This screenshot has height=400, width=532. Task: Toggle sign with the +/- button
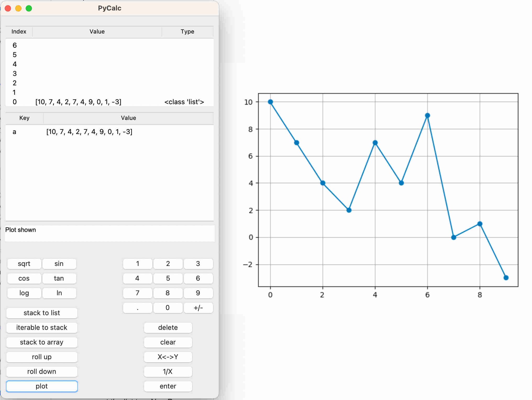[x=198, y=308]
